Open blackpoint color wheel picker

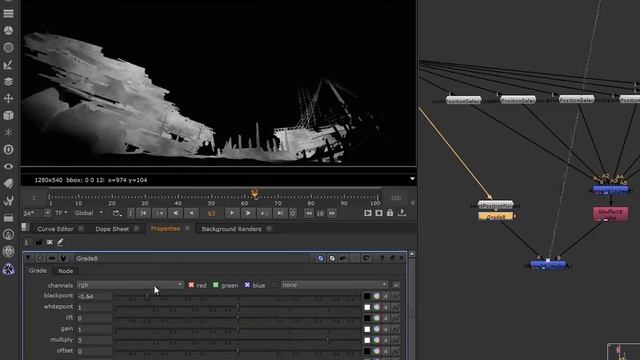[x=376, y=296]
